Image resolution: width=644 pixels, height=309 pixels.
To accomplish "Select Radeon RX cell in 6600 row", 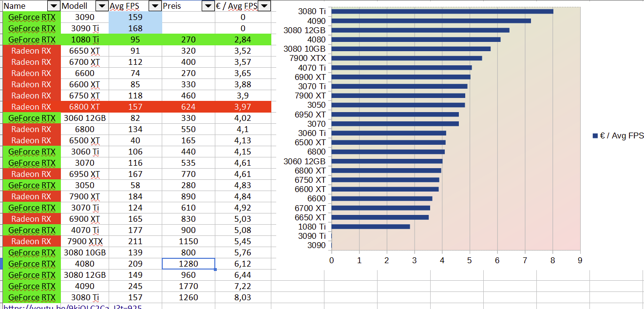I will point(32,73).
